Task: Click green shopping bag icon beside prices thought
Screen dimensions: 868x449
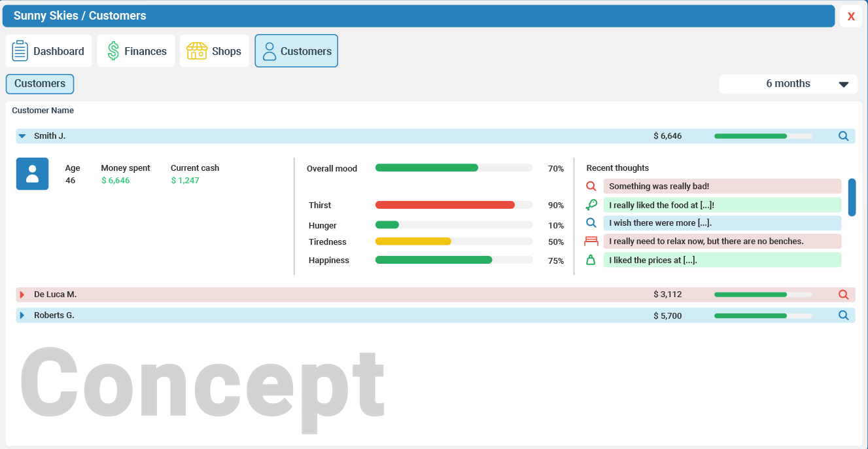Action: point(591,260)
